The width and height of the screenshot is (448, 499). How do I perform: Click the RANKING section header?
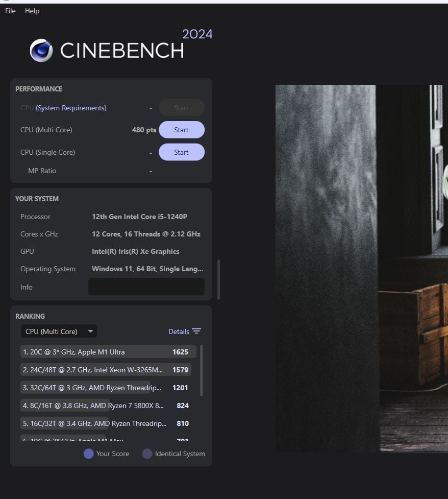click(30, 316)
